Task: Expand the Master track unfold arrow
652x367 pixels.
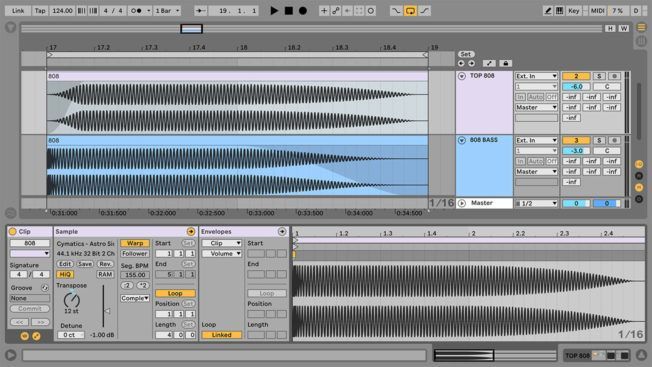Action: [x=462, y=203]
